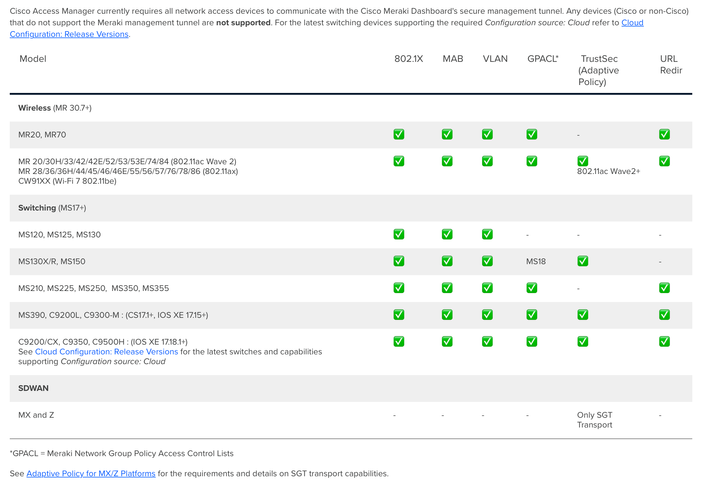727x493 pixels.
Task: Click the MX and Z model cell
Action: point(36,415)
